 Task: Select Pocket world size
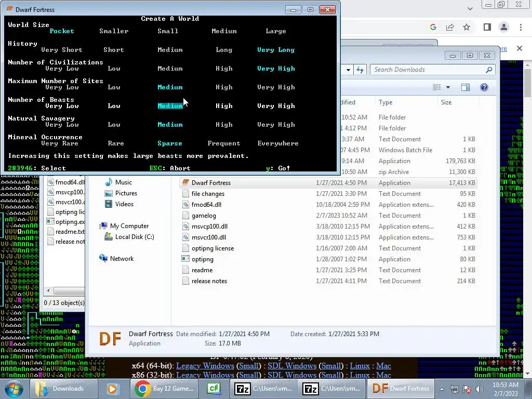coord(62,31)
